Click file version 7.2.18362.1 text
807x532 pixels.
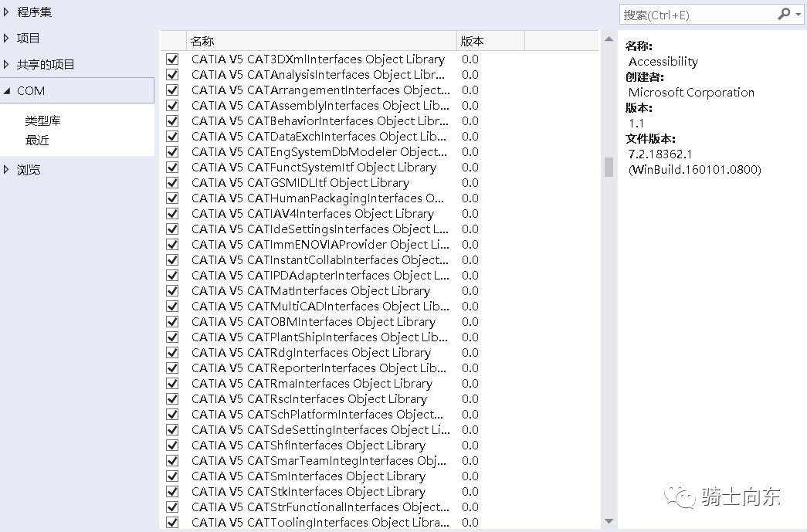coord(660,154)
